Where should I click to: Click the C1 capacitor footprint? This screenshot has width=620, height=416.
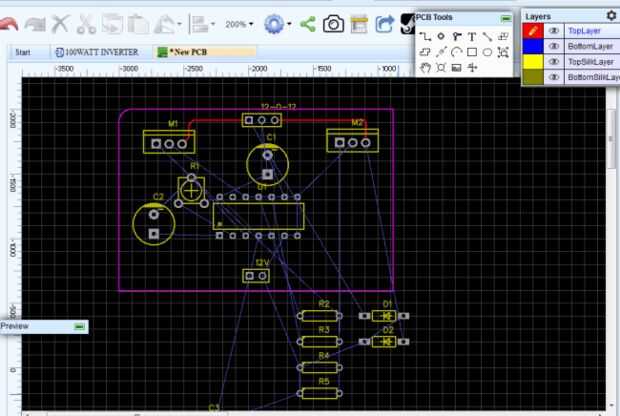pyautogui.click(x=268, y=165)
